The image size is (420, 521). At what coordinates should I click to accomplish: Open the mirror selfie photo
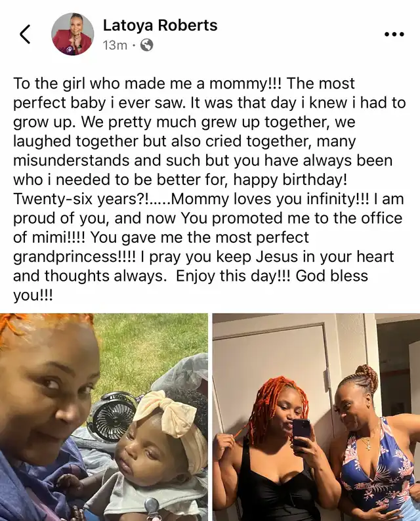(316, 417)
